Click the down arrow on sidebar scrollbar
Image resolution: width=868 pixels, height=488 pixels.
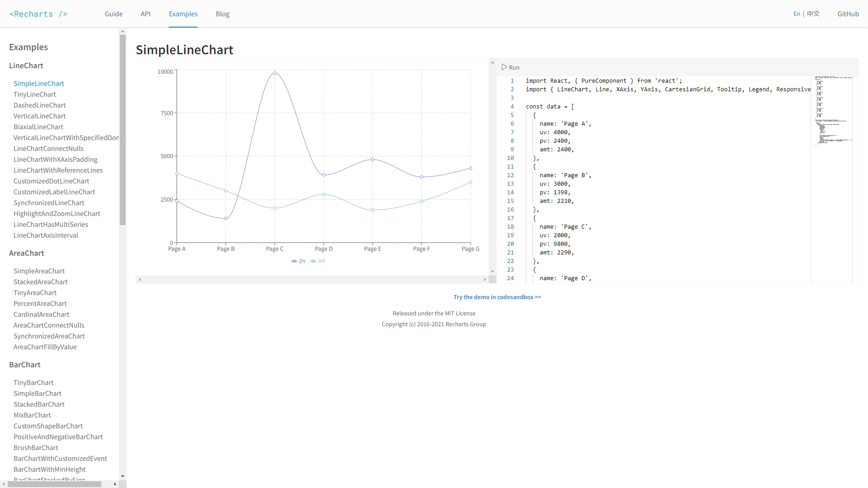click(x=123, y=476)
